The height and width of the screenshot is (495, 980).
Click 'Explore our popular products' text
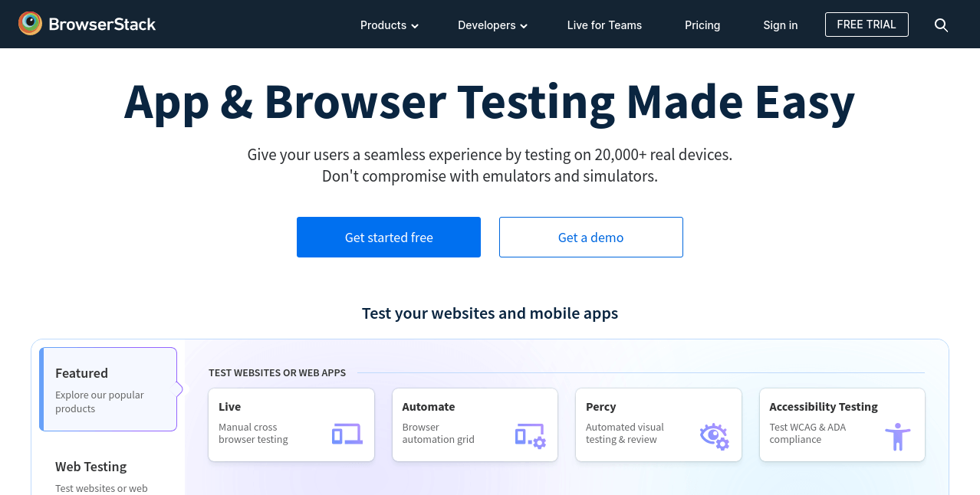tap(100, 402)
